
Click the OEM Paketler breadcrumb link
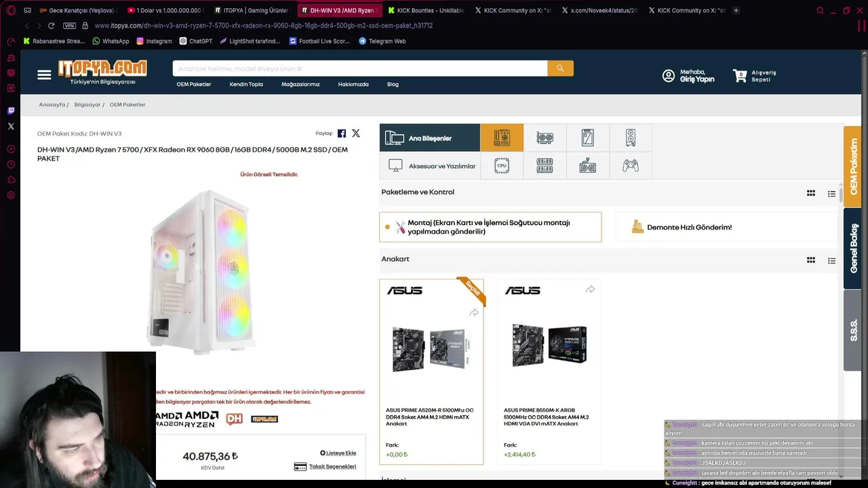click(127, 104)
